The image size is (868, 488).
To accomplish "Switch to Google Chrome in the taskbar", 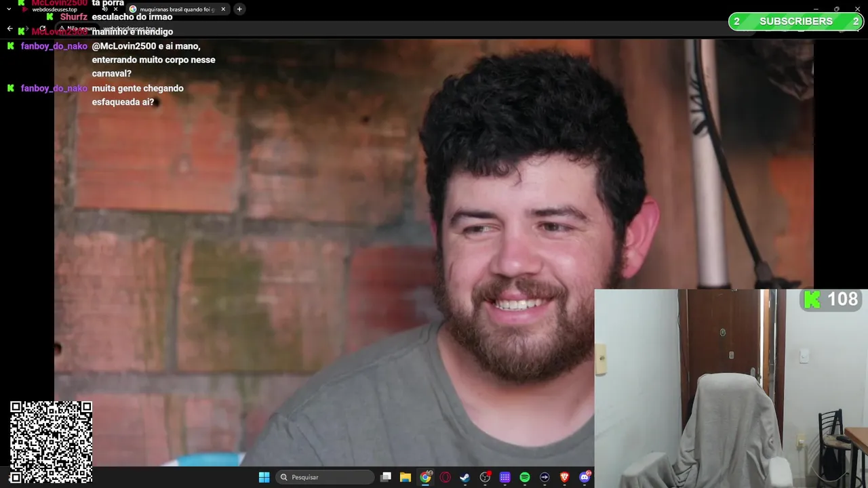I will click(425, 477).
